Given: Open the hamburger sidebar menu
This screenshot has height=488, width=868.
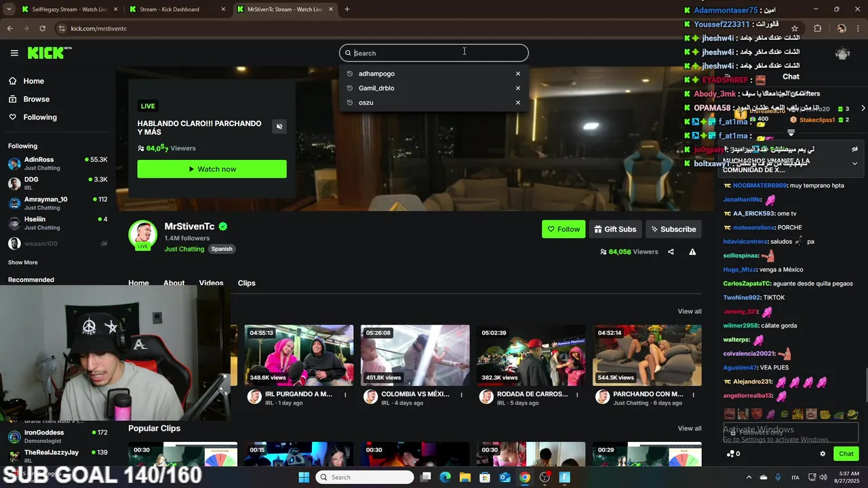Looking at the screenshot, I should [14, 53].
